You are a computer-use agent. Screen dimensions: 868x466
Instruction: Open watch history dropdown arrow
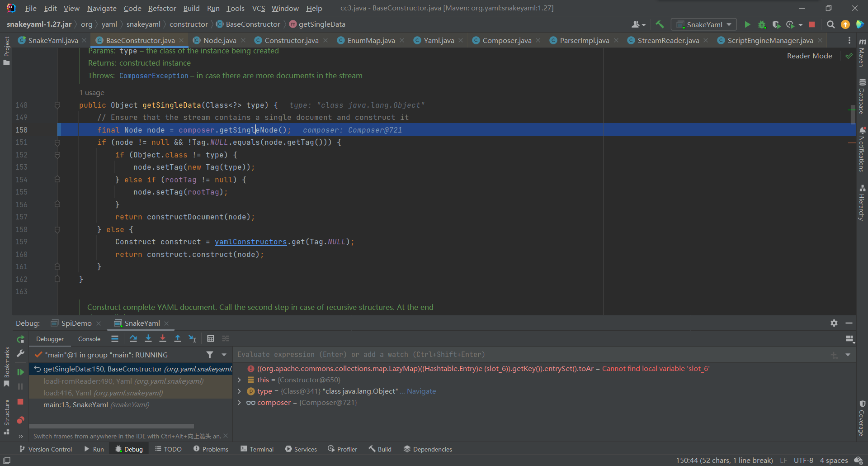[x=848, y=355]
